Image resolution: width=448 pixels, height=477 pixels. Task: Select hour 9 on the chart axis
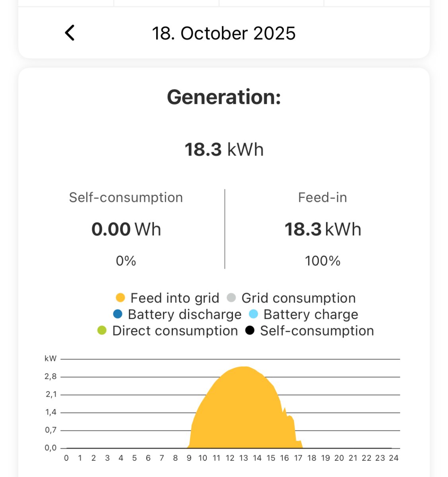(189, 458)
